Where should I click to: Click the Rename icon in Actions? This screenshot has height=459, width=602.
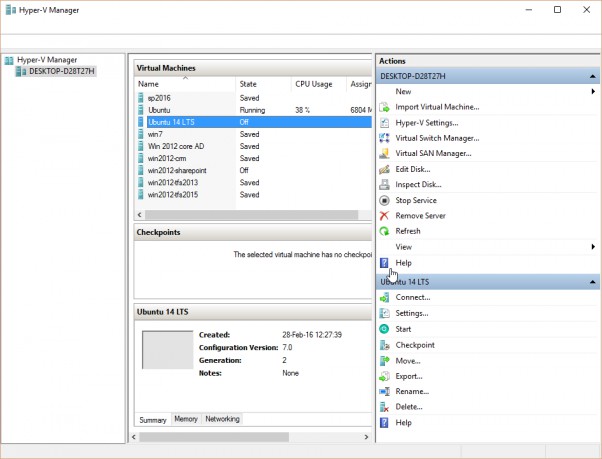click(x=384, y=391)
